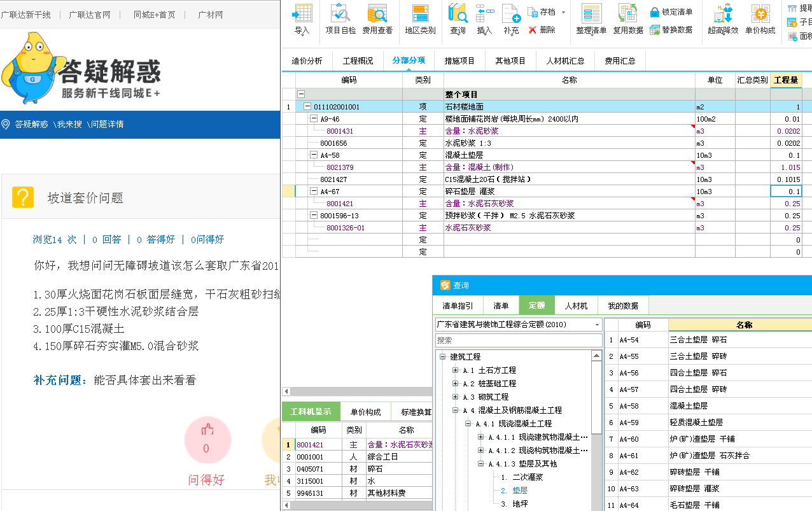812x511 pixels.
Task: Open 广材网 link
Action: 211,15
